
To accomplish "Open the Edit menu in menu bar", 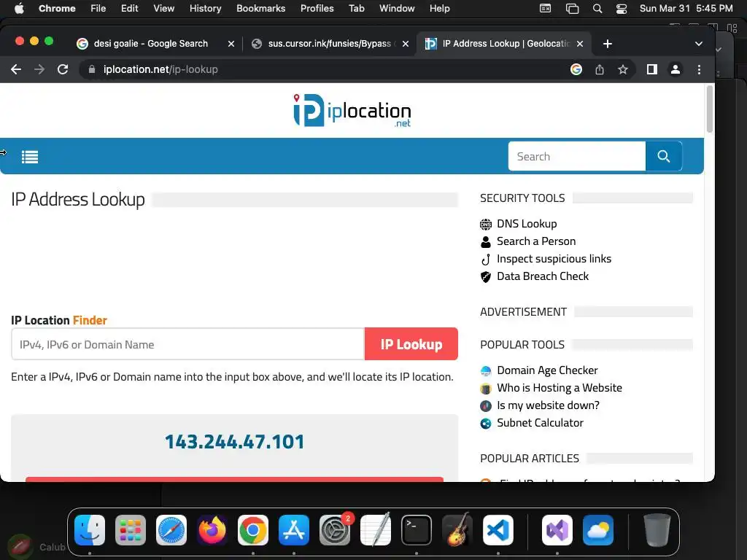I will [x=129, y=9].
